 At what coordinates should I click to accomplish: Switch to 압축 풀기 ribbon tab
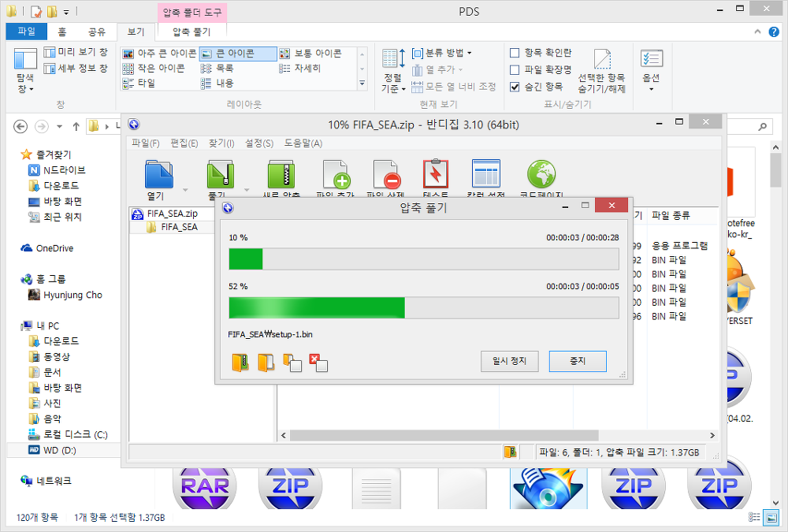191,32
